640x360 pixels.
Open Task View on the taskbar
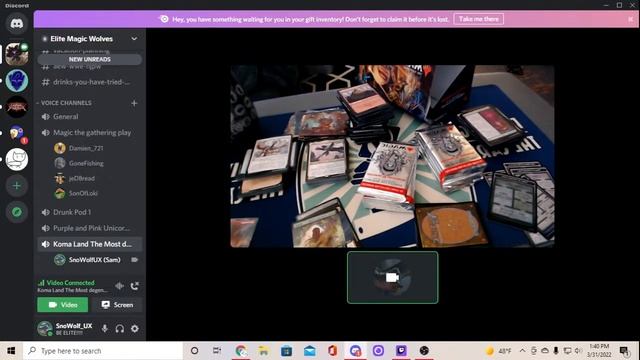tap(217, 351)
